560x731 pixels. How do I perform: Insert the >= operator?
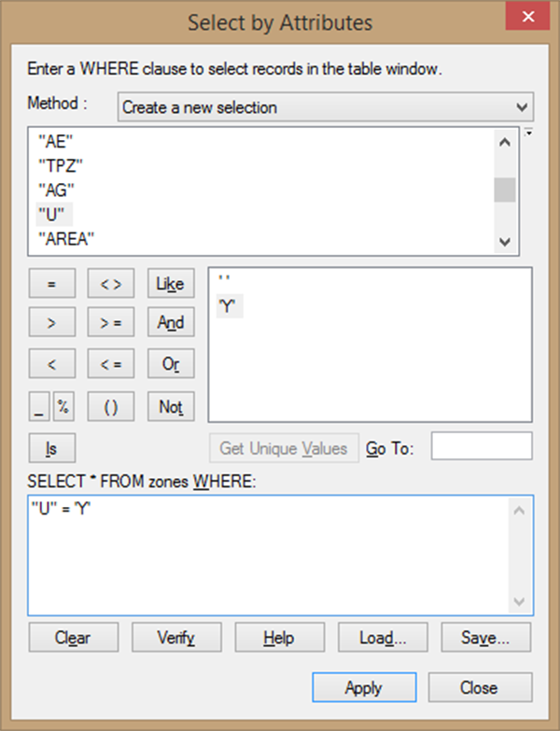tap(111, 322)
